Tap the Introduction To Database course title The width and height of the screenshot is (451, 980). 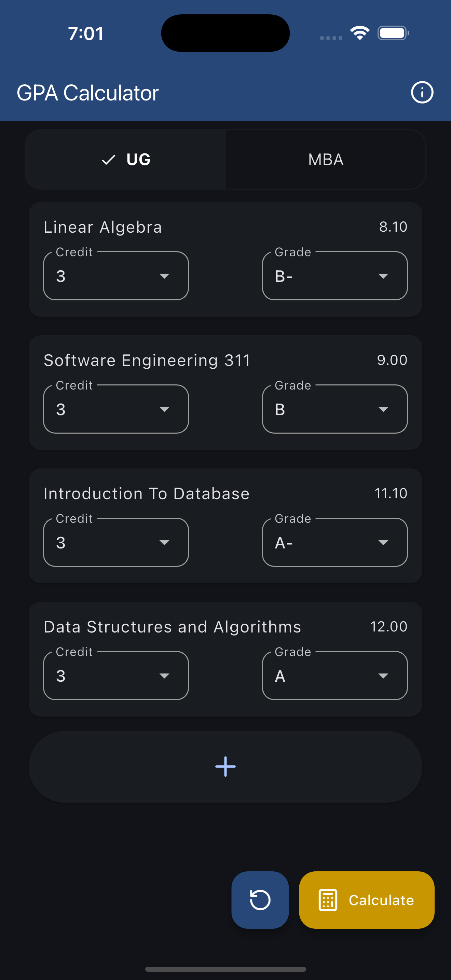(x=146, y=493)
